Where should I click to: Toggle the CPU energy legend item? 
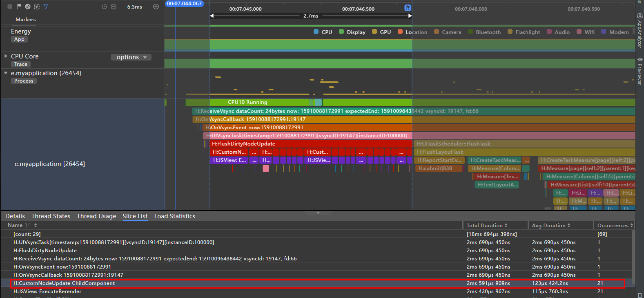(323, 32)
